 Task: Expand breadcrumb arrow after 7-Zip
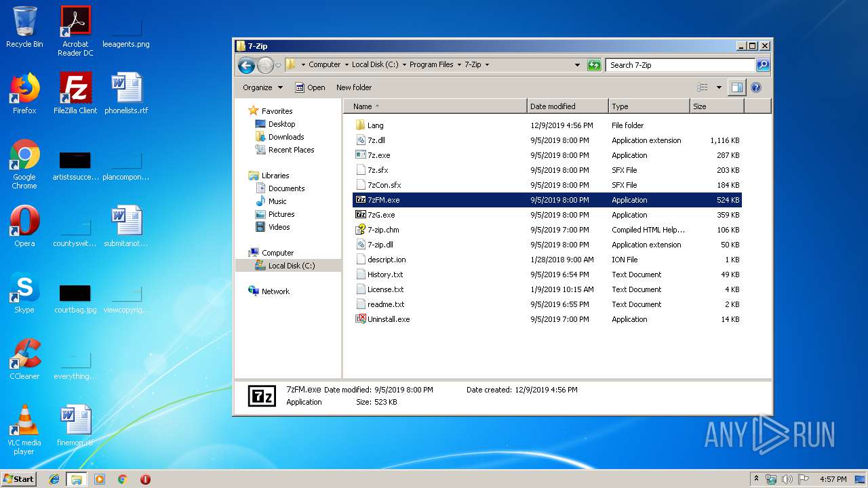point(487,65)
